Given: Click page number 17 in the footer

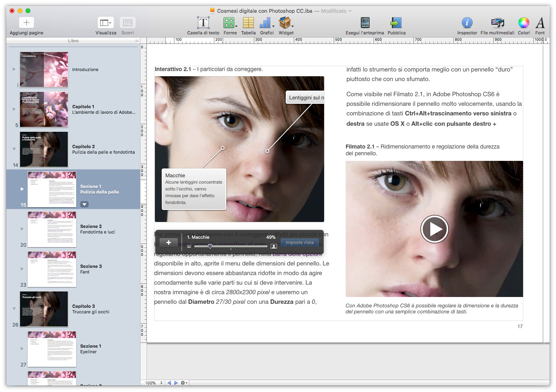Looking at the screenshot, I should [520, 327].
